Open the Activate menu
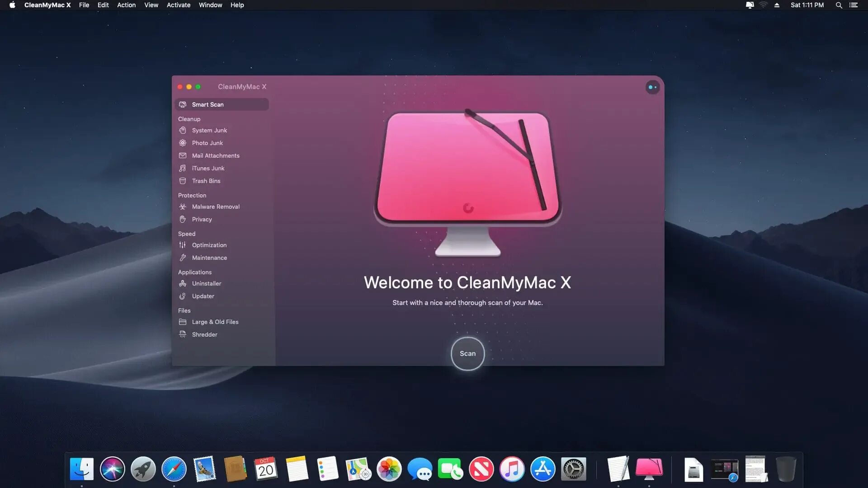Viewport: 868px width, 488px height. coord(178,5)
